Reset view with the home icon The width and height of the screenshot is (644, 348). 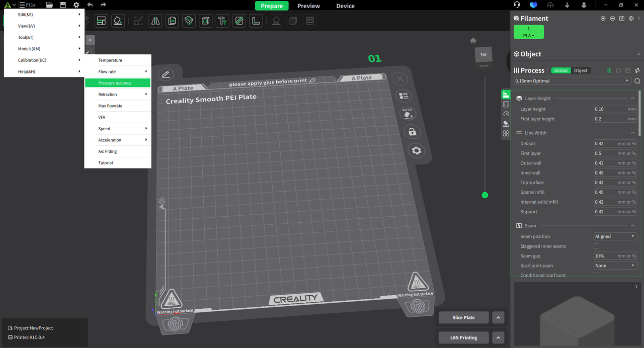473,41
